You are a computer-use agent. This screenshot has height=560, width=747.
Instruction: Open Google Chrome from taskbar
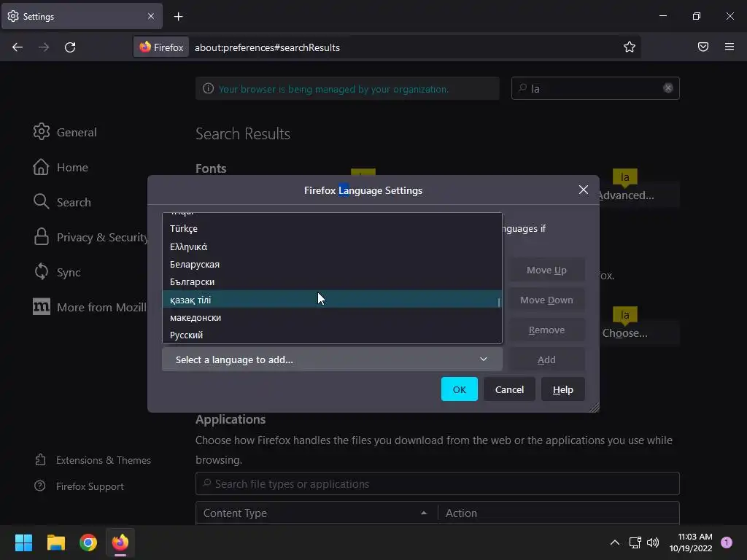coord(88,542)
